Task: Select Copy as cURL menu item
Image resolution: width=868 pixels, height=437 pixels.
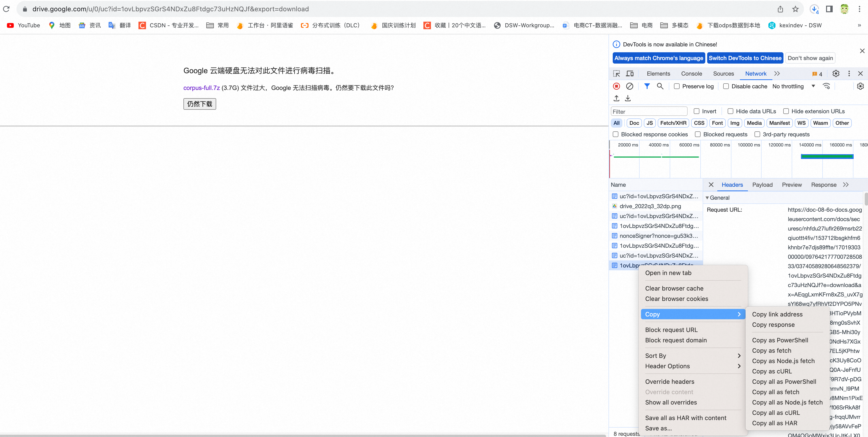Action: 772,371
